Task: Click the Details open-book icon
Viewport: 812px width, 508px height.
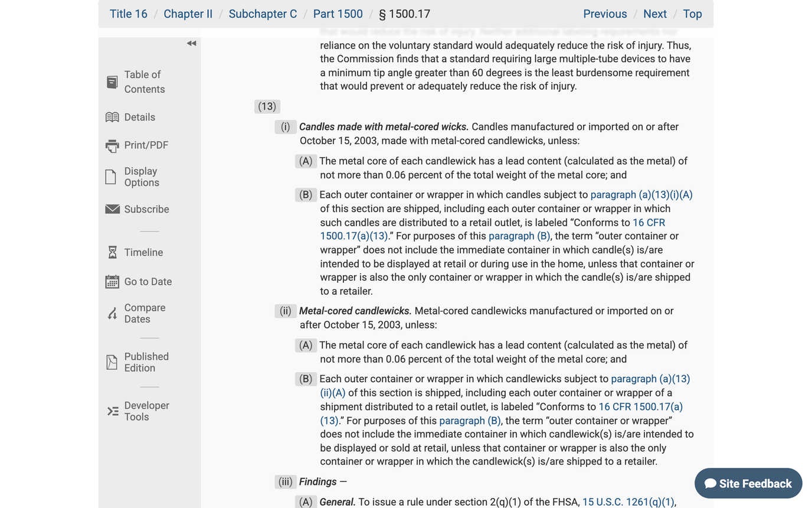Action: tap(112, 117)
